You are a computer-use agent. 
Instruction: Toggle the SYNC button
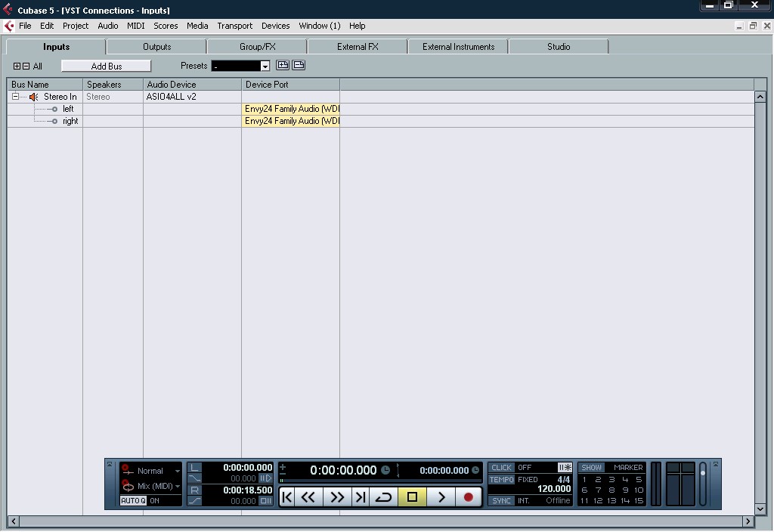pos(502,500)
